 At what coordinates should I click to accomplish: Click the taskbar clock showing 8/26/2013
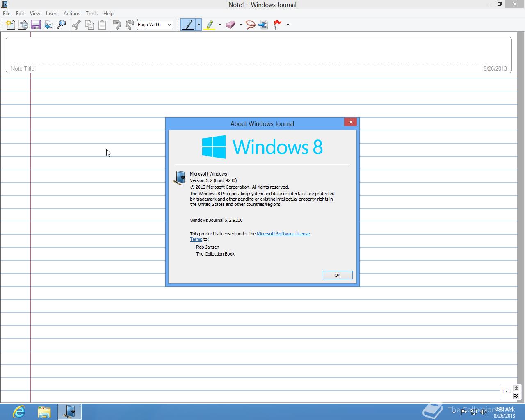coord(504,412)
